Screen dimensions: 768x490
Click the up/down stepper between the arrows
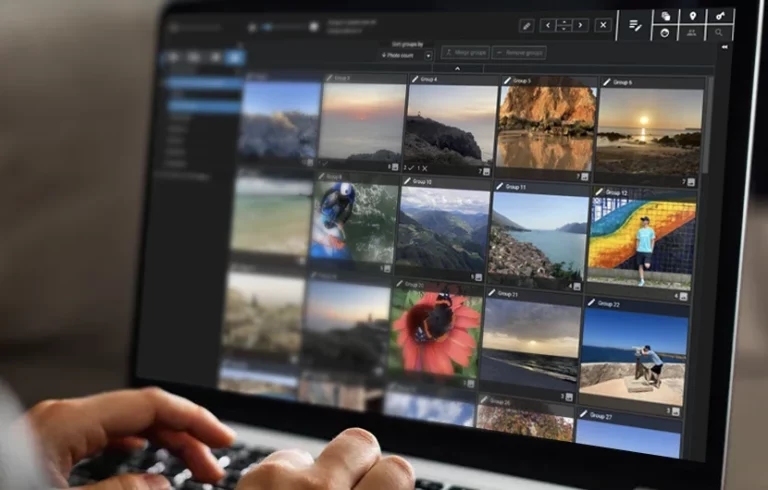(564, 25)
